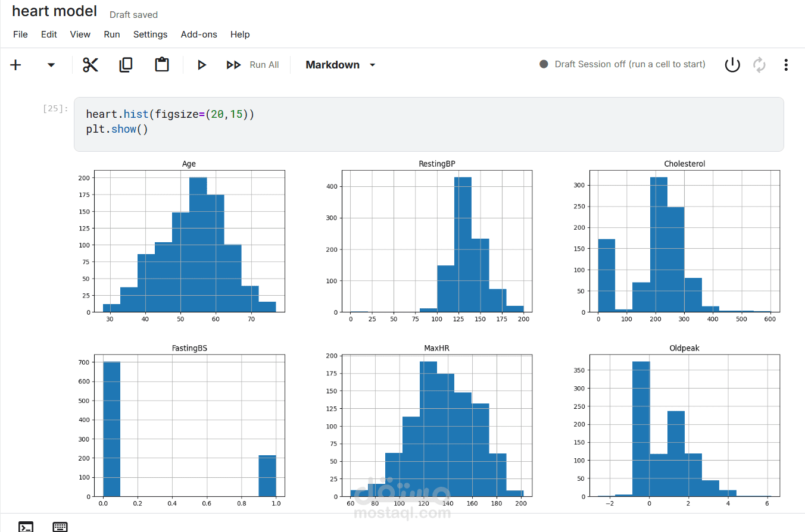Click the cell execution count [25]
The width and height of the screenshot is (805, 532).
click(55, 108)
